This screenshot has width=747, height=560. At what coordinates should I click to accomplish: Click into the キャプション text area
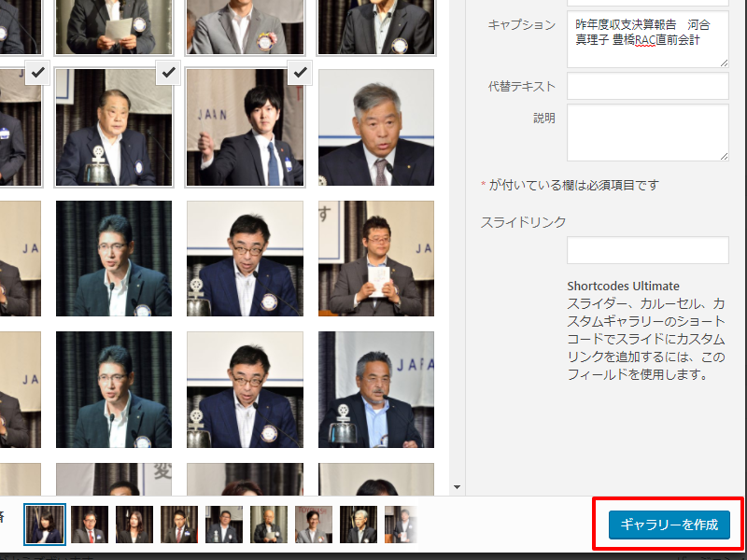pyautogui.click(x=647, y=39)
